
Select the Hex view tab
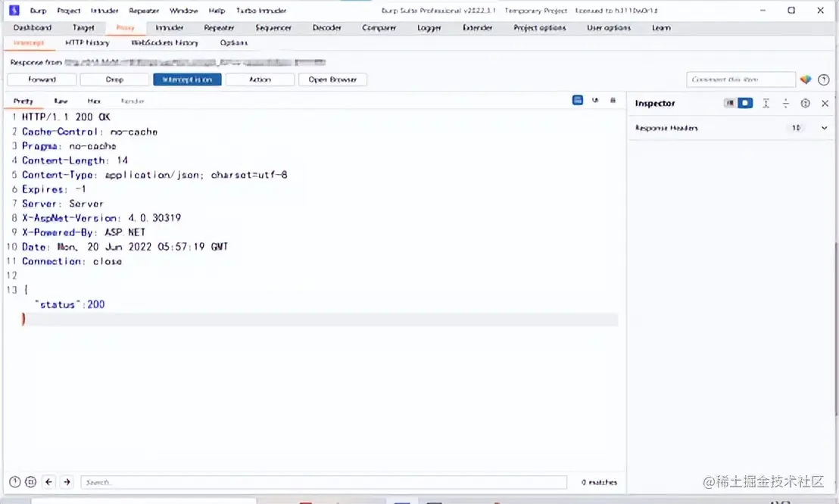(x=94, y=101)
